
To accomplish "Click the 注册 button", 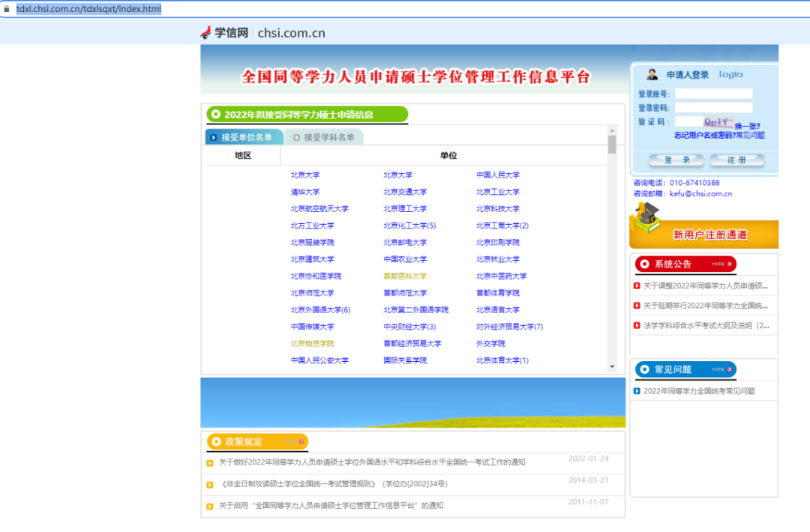I will [x=736, y=160].
